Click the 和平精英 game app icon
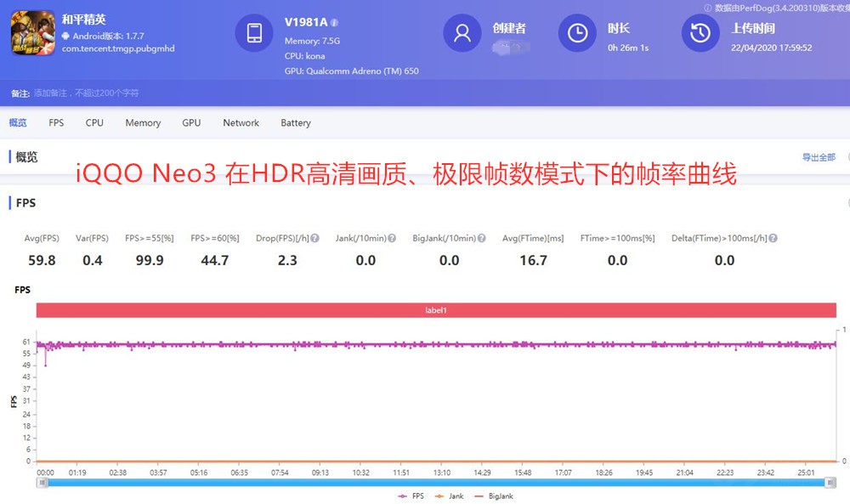The image size is (850, 504). click(x=33, y=33)
